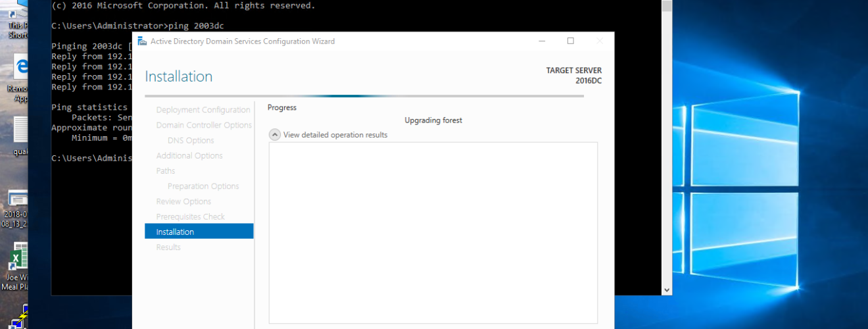Select Preparation Options step
Screen dimensions: 868x329
(x=203, y=186)
